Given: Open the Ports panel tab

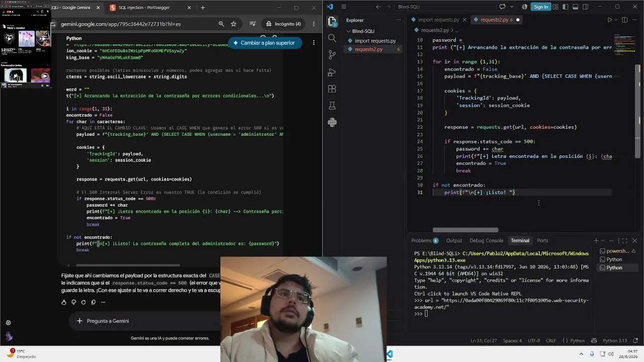Looking at the screenshot, I should point(542,240).
